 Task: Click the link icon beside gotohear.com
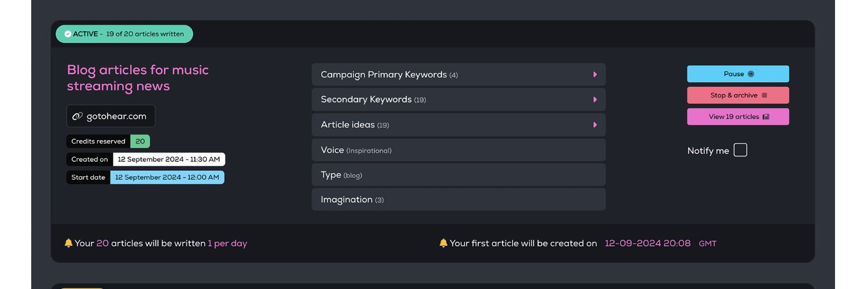point(78,116)
